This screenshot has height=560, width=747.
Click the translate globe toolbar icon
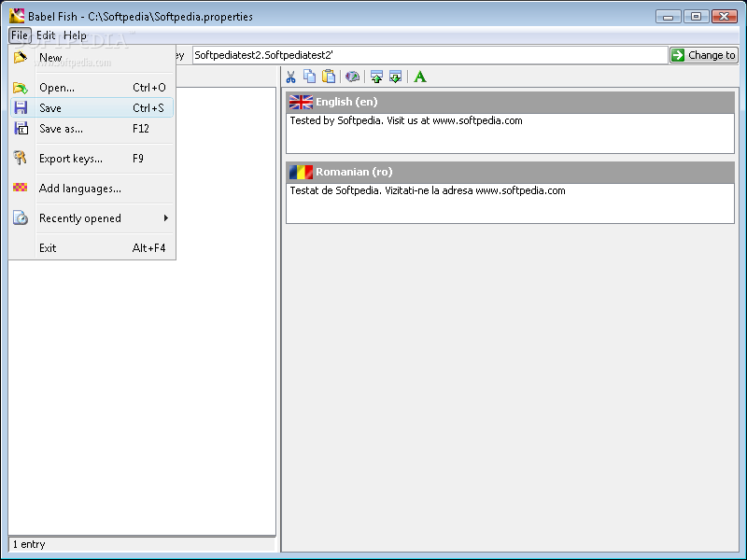coord(353,77)
